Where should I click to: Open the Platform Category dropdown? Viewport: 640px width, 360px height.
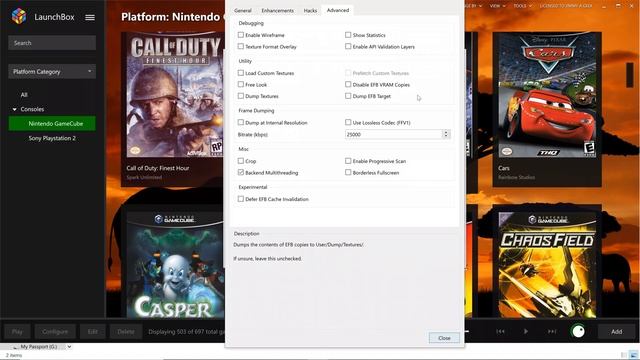click(52, 71)
